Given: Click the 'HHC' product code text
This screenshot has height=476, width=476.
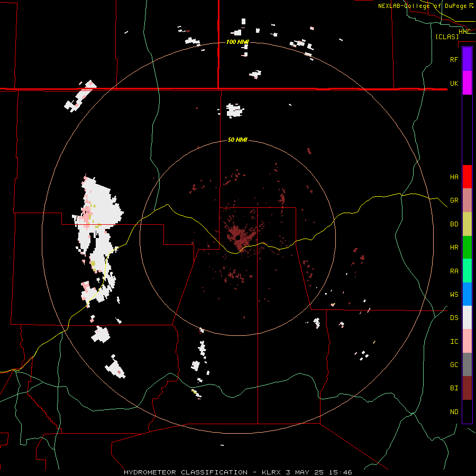Looking at the screenshot, I should [464, 32].
